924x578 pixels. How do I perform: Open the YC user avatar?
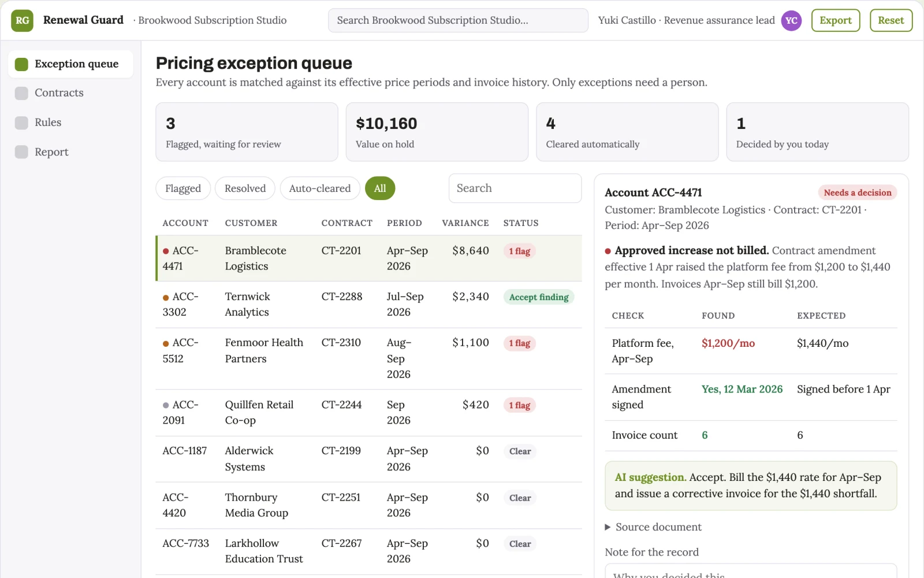[x=791, y=20]
